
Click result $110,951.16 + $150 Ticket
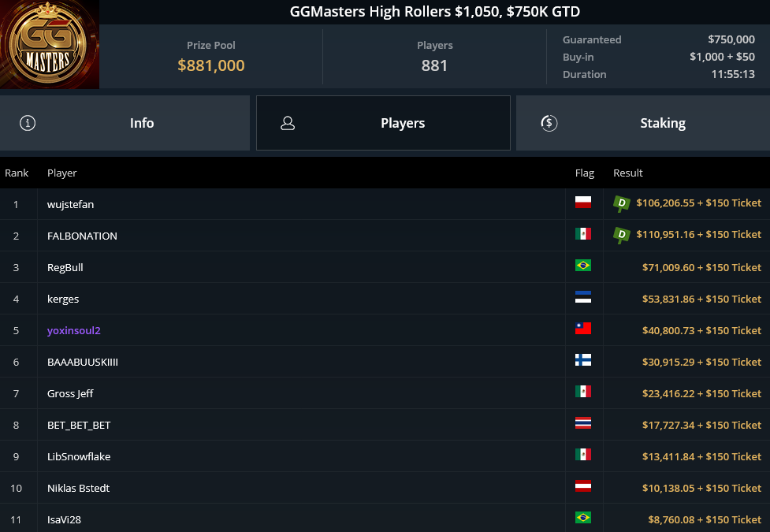coord(698,234)
